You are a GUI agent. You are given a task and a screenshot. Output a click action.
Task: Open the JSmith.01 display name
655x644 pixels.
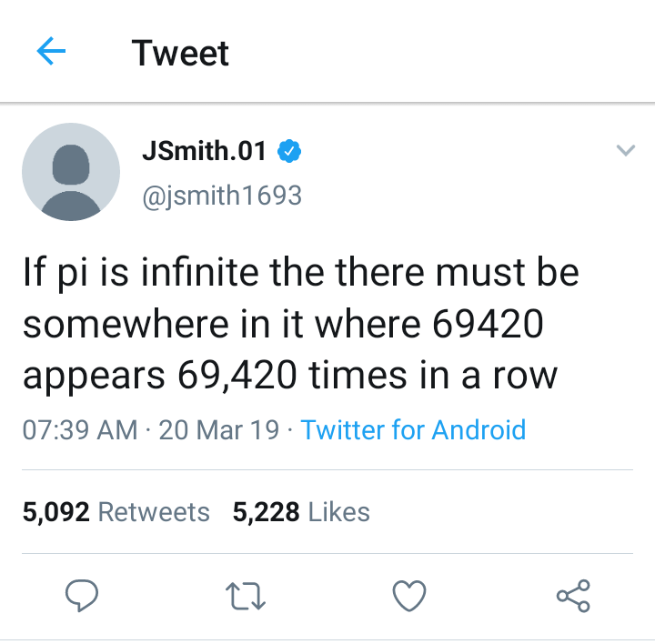tap(204, 151)
